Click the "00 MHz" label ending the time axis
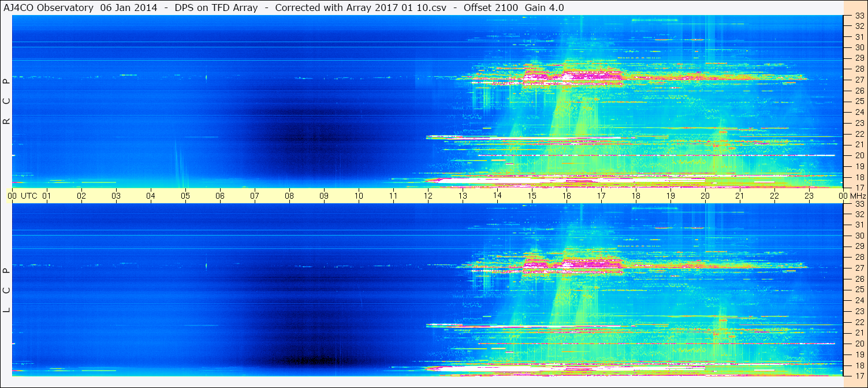Image resolution: width=868 pixels, height=388 pixels. 851,196
